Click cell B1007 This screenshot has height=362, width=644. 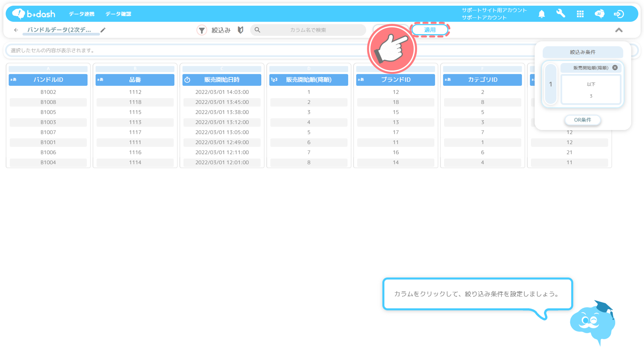pyautogui.click(x=48, y=132)
